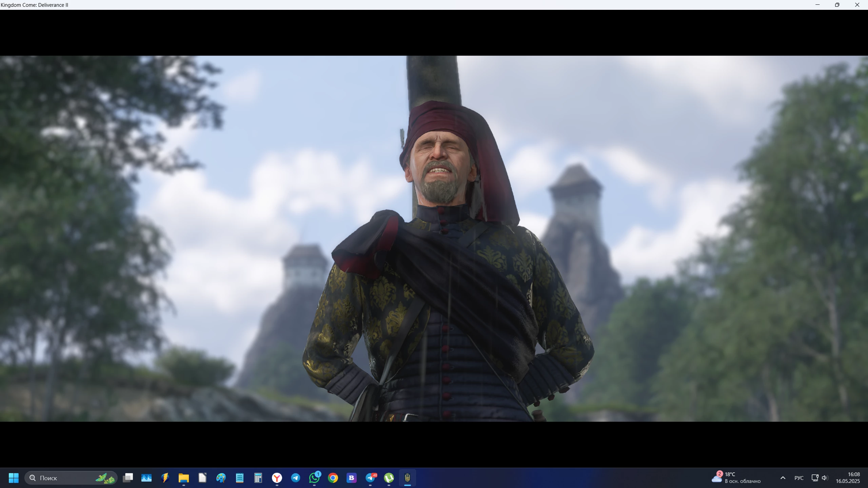Switch input language via РУС indicator
Image resolution: width=868 pixels, height=488 pixels.
pyautogui.click(x=799, y=478)
